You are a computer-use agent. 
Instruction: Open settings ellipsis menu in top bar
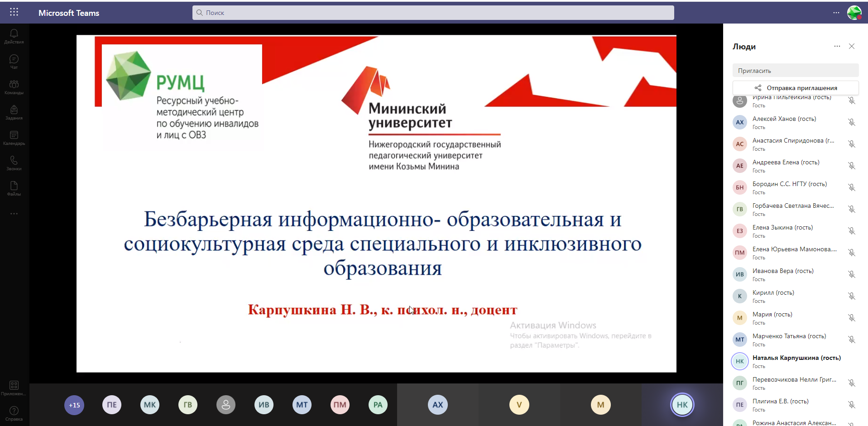click(x=836, y=13)
